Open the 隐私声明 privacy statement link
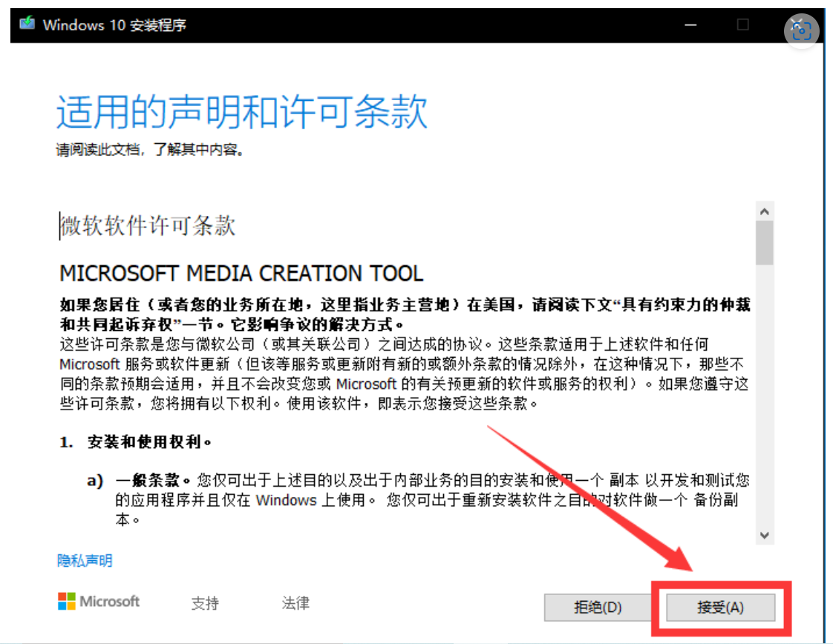 [x=85, y=561]
